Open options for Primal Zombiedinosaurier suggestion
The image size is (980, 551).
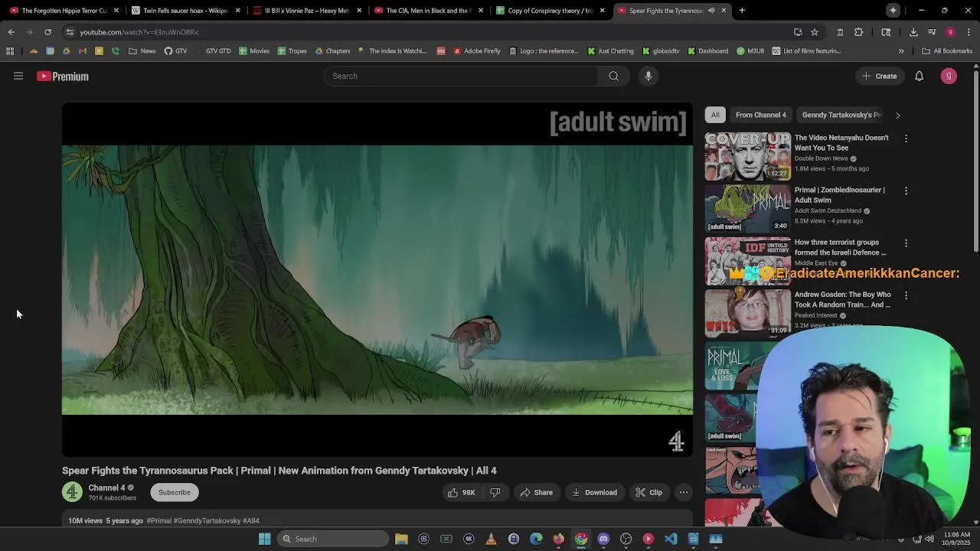click(x=906, y=191)
